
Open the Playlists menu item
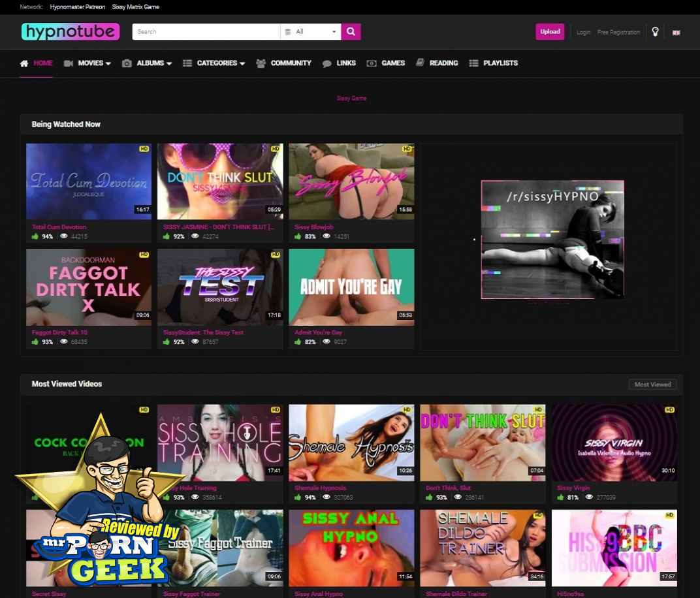point(500,63)
